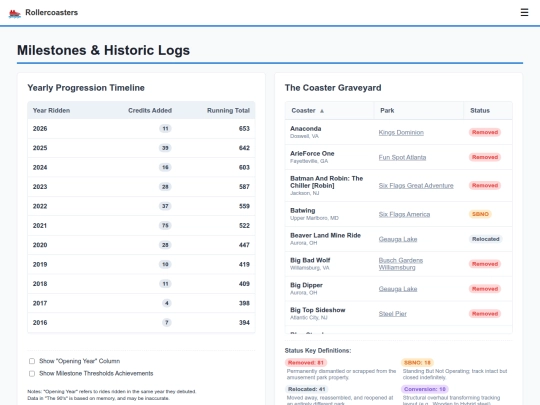
Task: Click Removed badge for Big Bad Wolf
Action: (x=485, y=264)
